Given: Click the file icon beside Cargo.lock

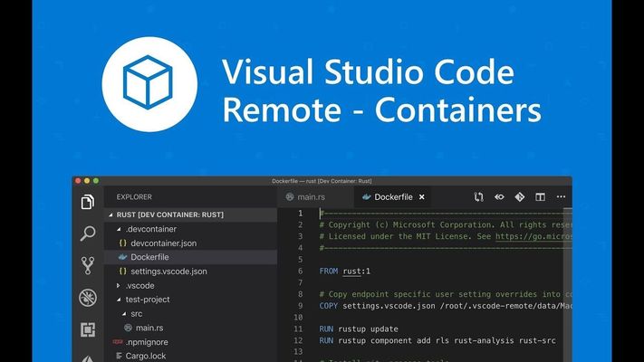Looking at the screenshot, I should coord(119,356).
